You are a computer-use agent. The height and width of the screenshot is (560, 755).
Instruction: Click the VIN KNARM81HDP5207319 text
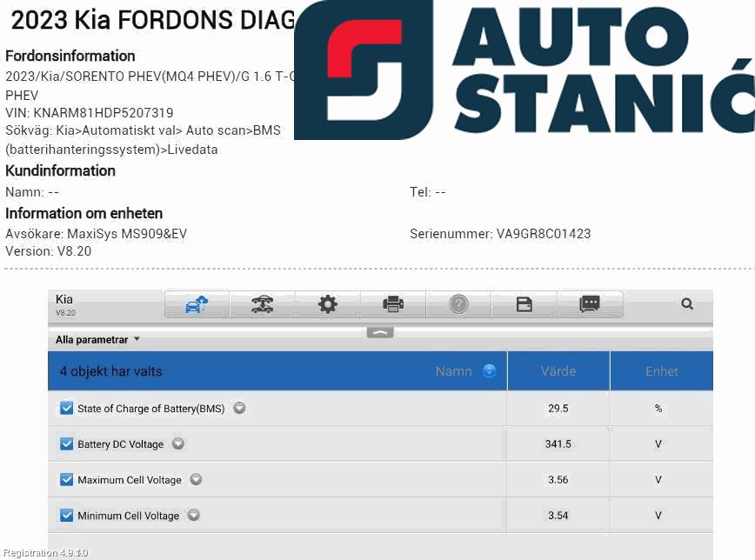pos(89,113)
